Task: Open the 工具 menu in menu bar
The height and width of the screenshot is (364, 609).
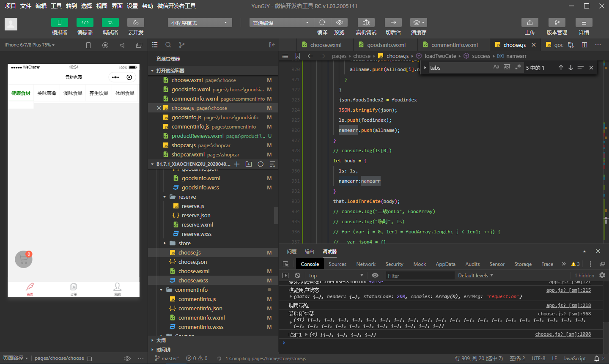Action: 56,6
